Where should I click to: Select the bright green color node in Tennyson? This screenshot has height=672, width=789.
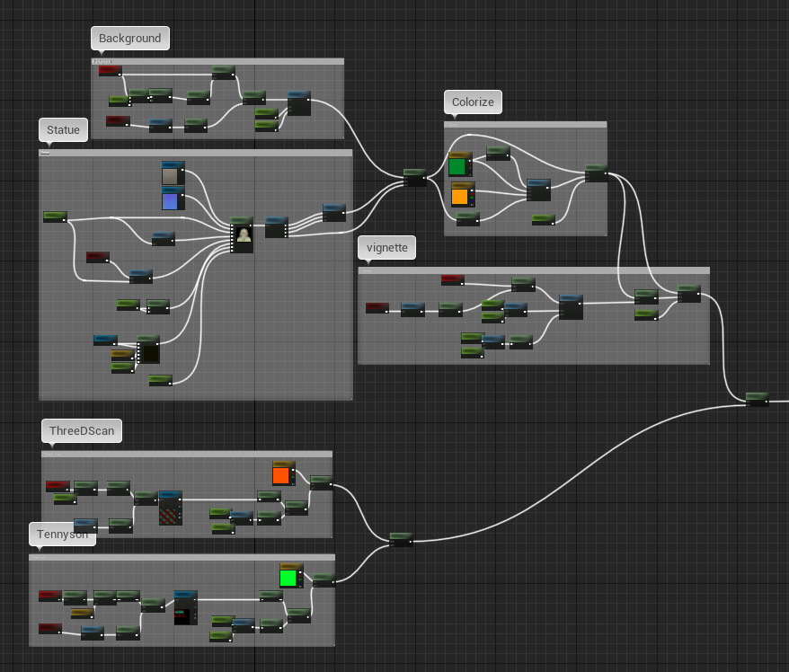pyautogui.click(x=291, y=576)
